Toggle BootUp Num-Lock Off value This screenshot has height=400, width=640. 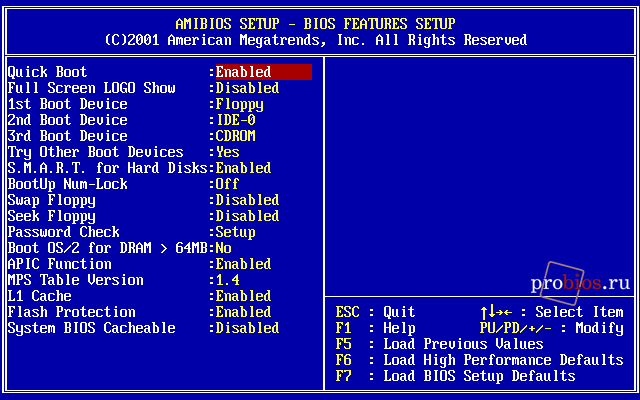tap(227, 184)
